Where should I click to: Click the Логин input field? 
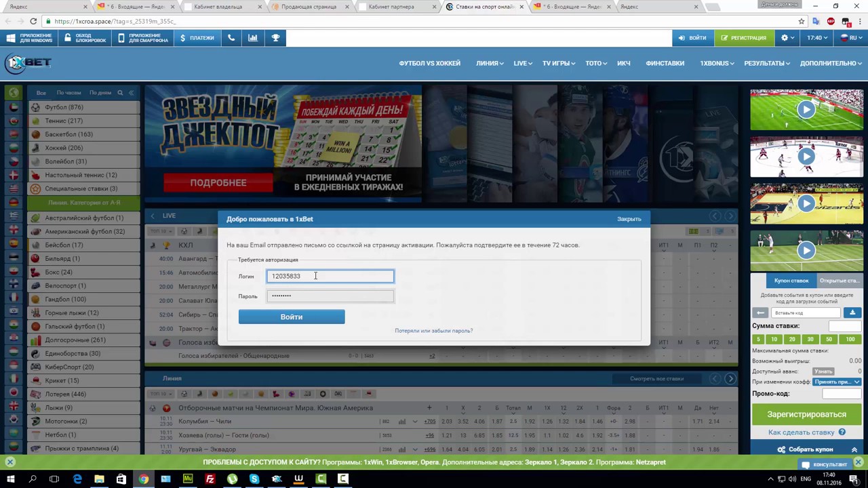330,276
